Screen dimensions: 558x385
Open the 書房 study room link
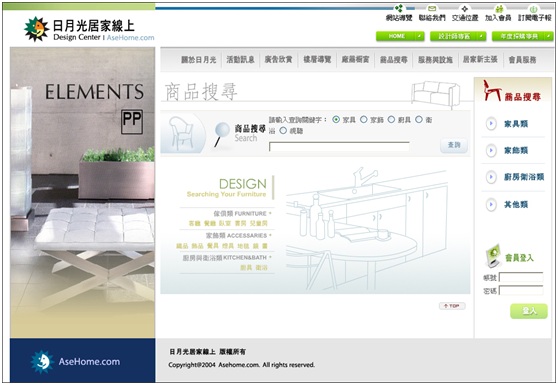pyautogui.click(x=240, y=224)
